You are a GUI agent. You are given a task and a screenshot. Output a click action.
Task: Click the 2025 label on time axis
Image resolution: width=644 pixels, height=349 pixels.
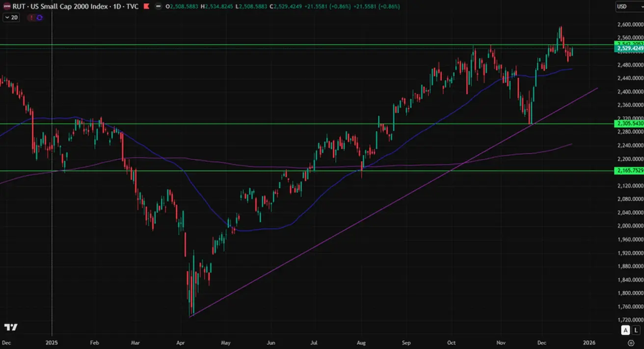click(52, 342)
